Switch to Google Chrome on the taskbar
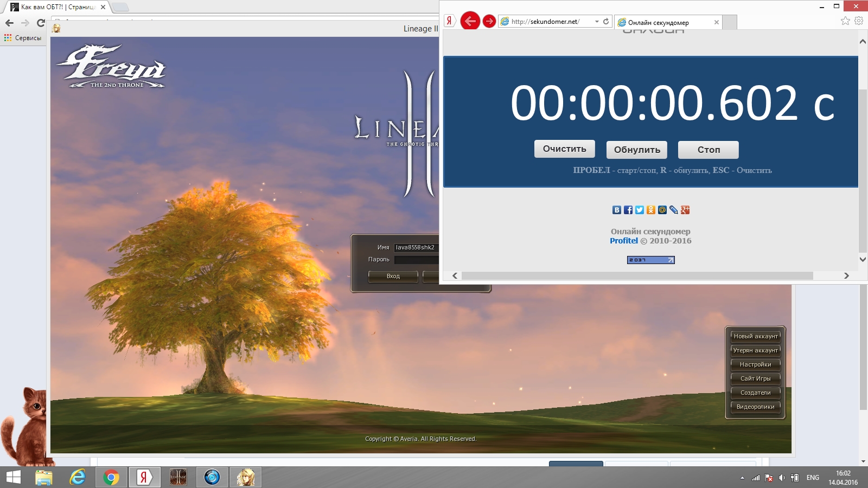 point(111,477)
